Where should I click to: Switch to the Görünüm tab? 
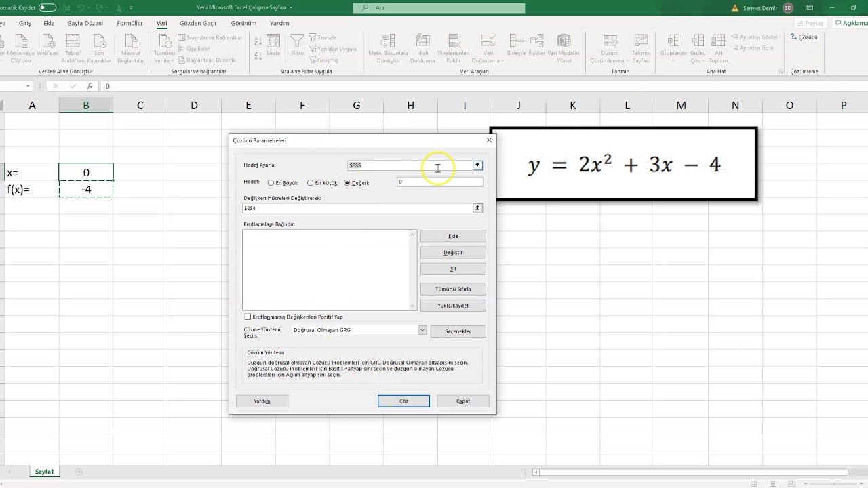243,23
